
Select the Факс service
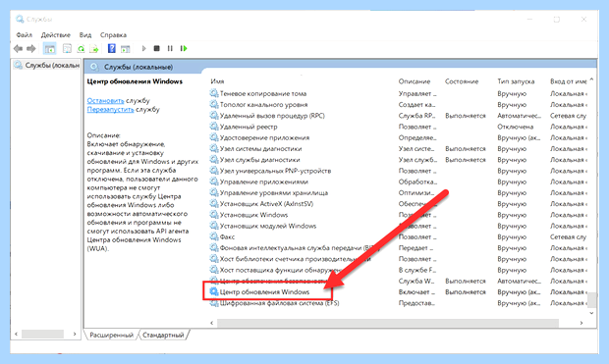[227, 237]
